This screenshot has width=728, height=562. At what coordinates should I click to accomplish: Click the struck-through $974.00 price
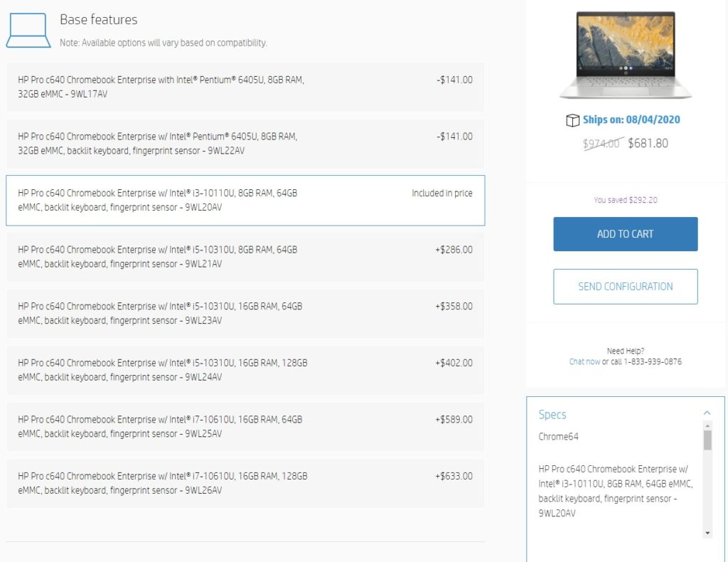coord(601,144)
